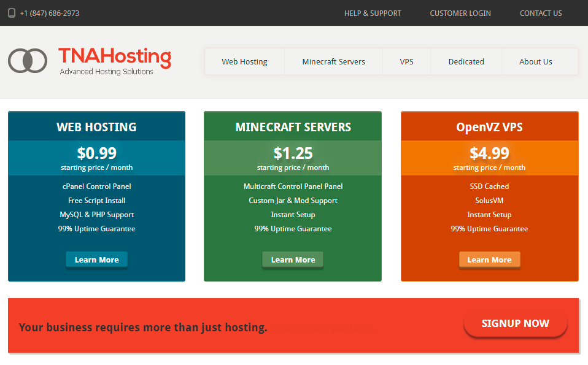This screenshot has width=588, height=365.
Task: Click the phone number +1 (847) 686-2973
Action: 50,13
